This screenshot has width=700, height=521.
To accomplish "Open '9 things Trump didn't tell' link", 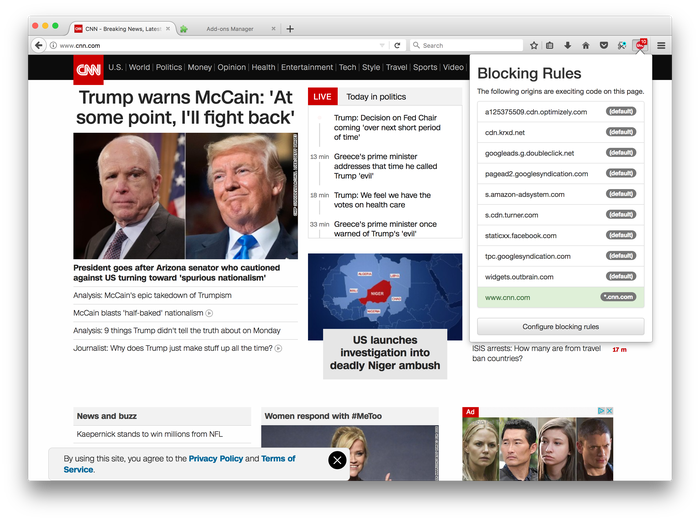I will coord(177,330).
